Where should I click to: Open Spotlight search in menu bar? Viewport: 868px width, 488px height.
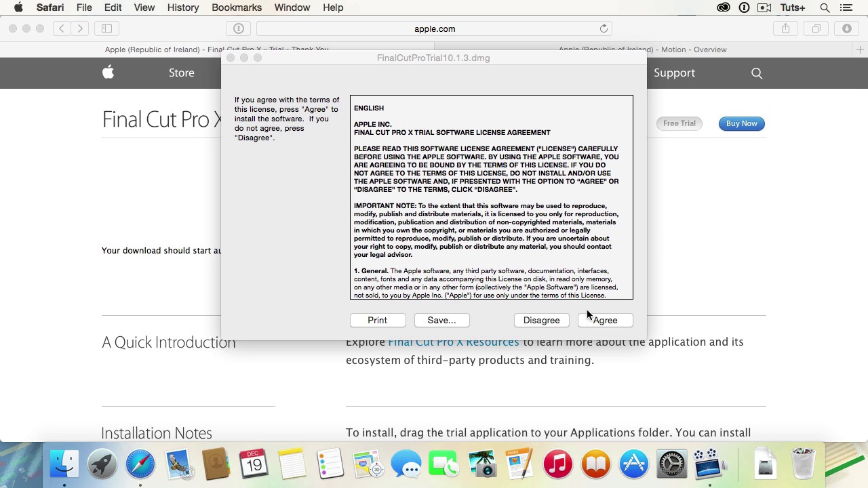tap(825, 7)
